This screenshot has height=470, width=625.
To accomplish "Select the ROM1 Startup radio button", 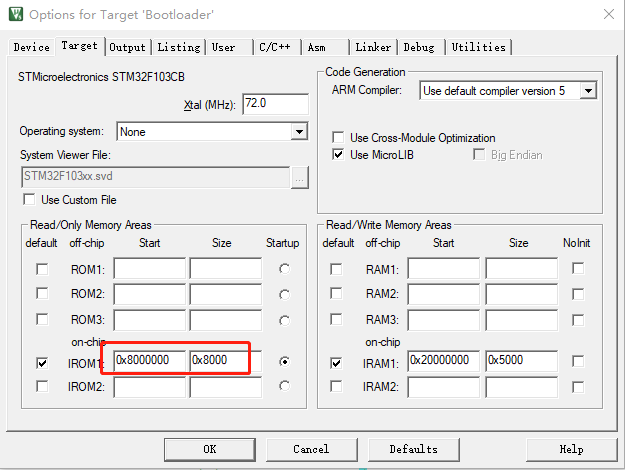I will [x=284, y=269].
